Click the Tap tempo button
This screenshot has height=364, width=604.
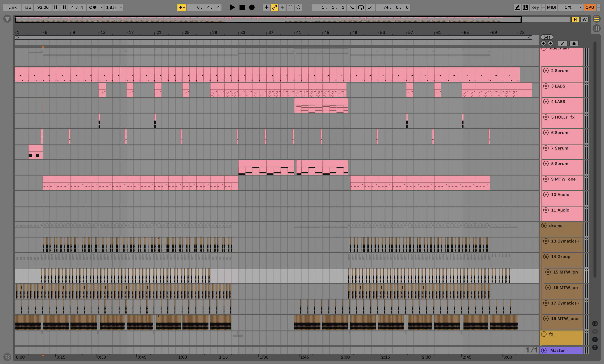[27, 7]
